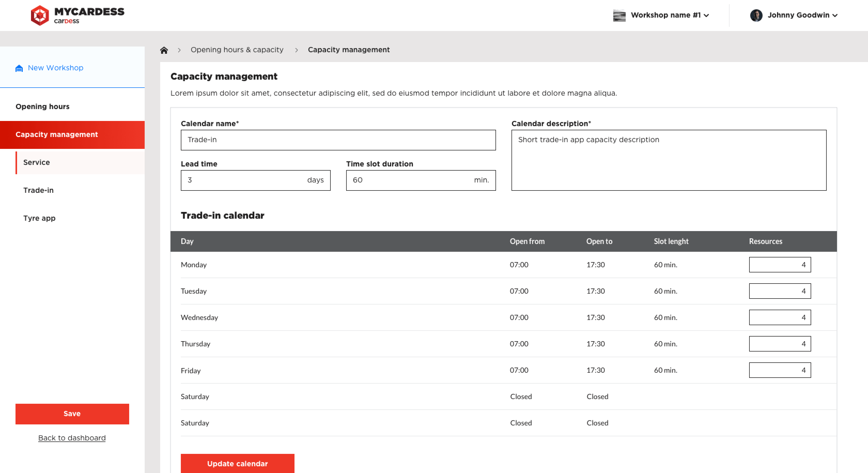Viewport: 868px width, 473px height.
Task: Click the Open from column header
Action: pyautogui.click(x=527, y=241)
